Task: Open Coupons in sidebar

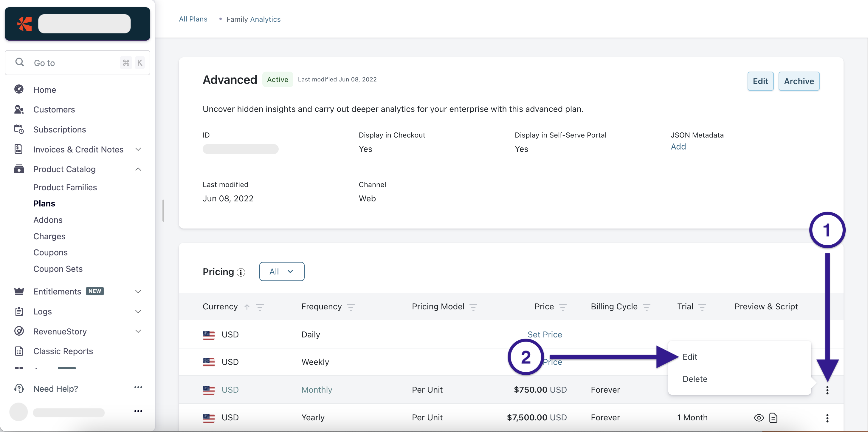Action: point(51,252)
